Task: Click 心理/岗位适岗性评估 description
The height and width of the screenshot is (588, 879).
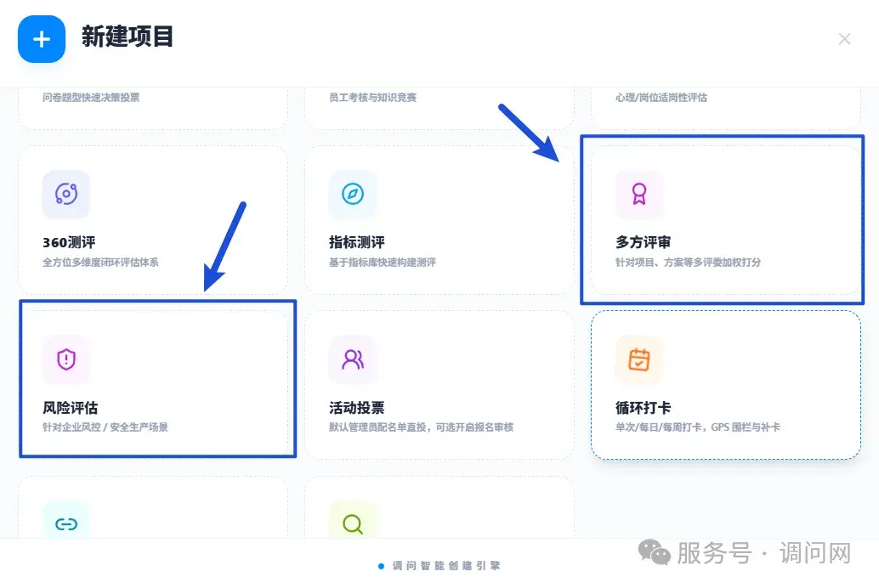Action: click(x=661, y=98)
